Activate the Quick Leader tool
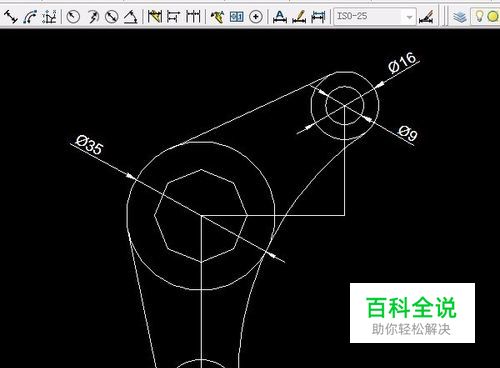The image size is (500, 368). [x=217, y=16]
